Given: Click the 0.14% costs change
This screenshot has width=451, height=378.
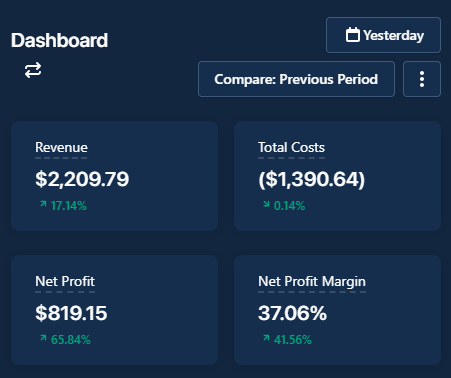Looking at the screenshot, I should (289, 206).
